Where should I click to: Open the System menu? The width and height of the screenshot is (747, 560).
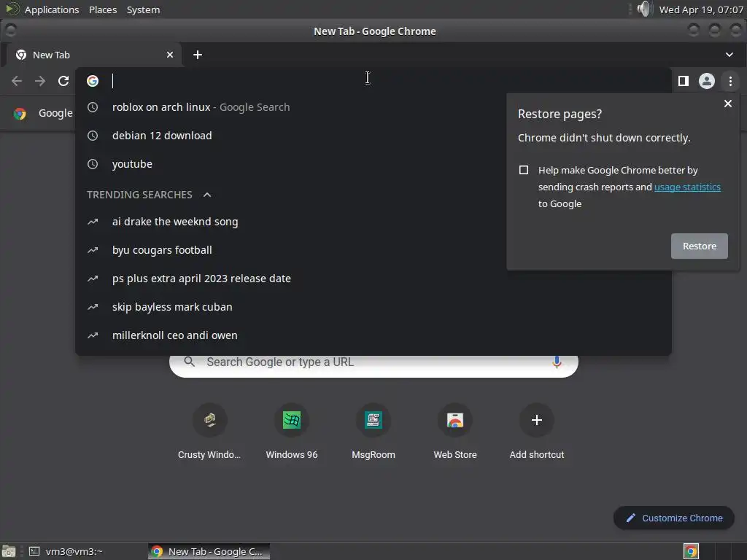143,9
